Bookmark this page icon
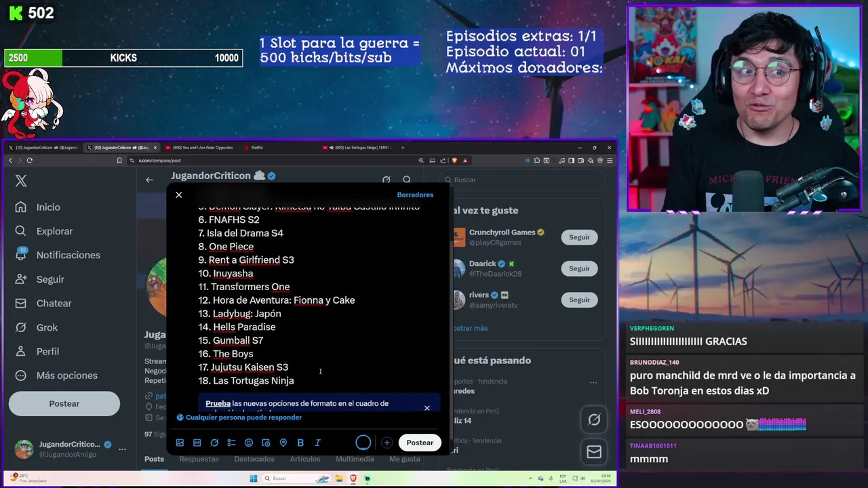Viewport: 868px width, 488px height. pyautogui.click(x=119, y=161)
